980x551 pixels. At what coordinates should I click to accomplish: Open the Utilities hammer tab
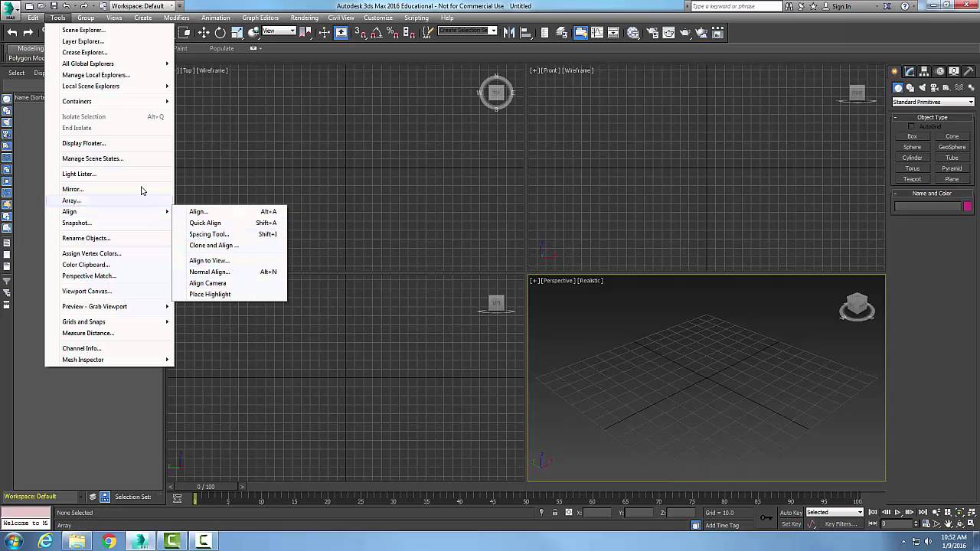coord(969,71)
